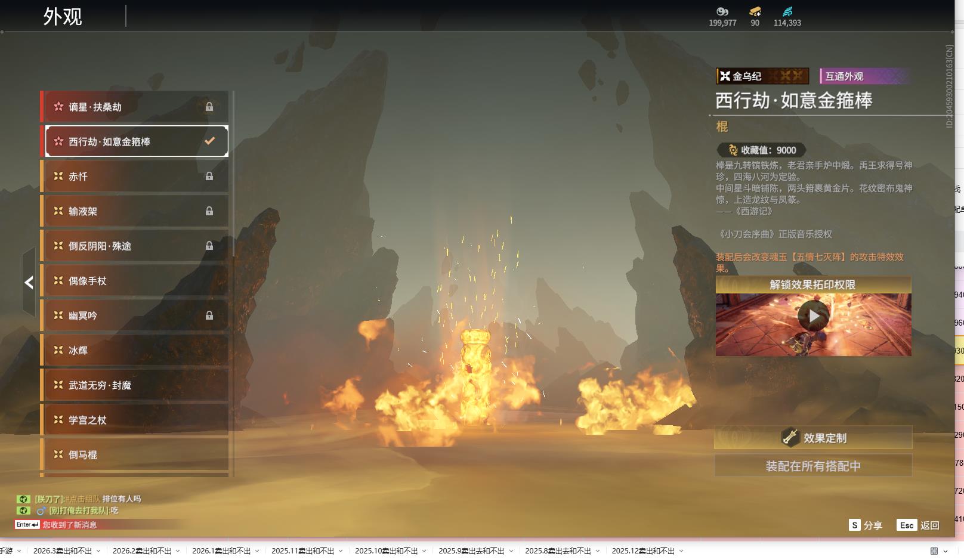Switch to 2026.2卖出和不出 sheet tab
964x560 pixels.
142,551
